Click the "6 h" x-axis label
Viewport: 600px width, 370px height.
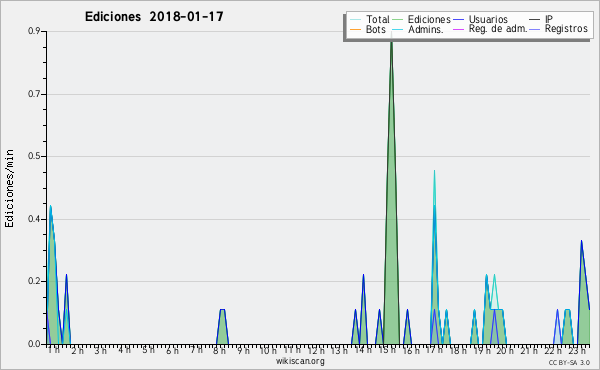(x=172, y=350)
